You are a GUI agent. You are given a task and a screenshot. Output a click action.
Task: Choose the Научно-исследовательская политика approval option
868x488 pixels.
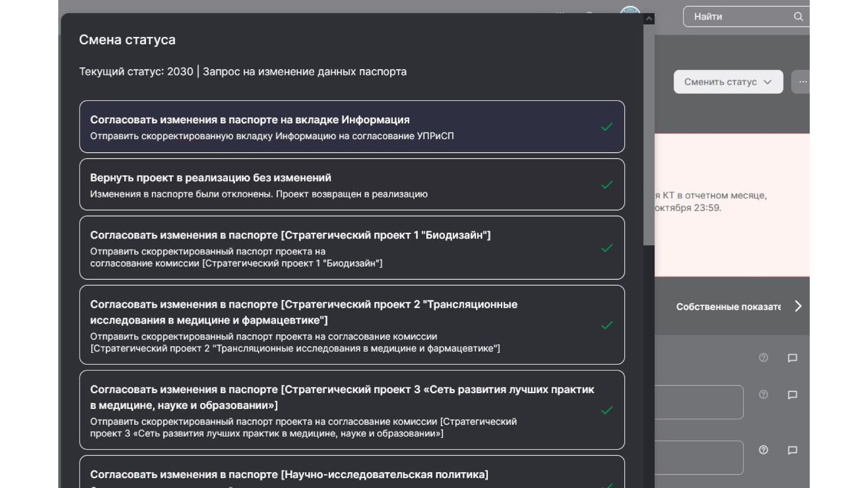pos(352,472)
